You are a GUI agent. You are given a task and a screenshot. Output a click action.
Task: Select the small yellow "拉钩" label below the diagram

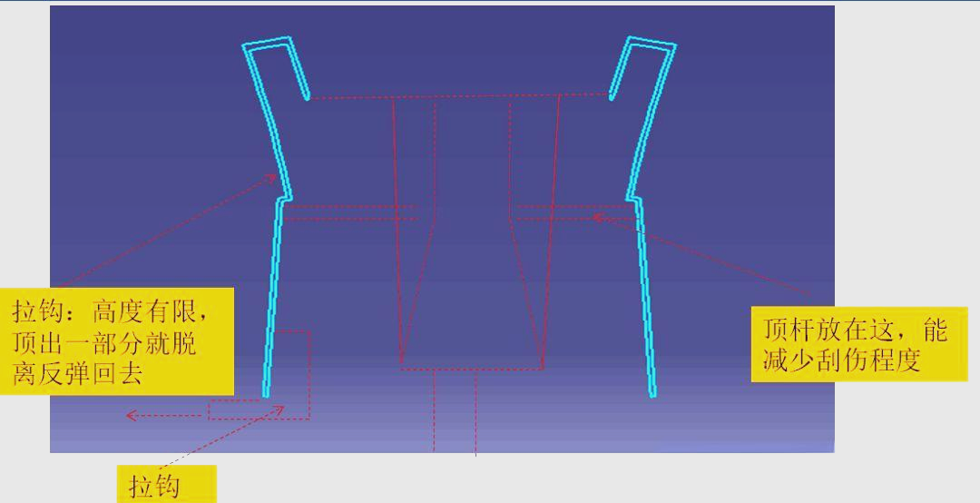point(167,484)
